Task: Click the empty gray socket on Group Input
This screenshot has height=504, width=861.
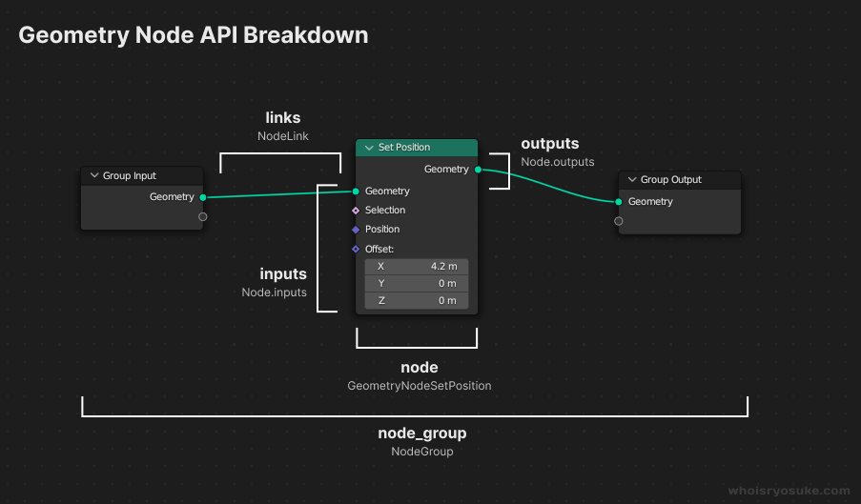Action: 203,216
